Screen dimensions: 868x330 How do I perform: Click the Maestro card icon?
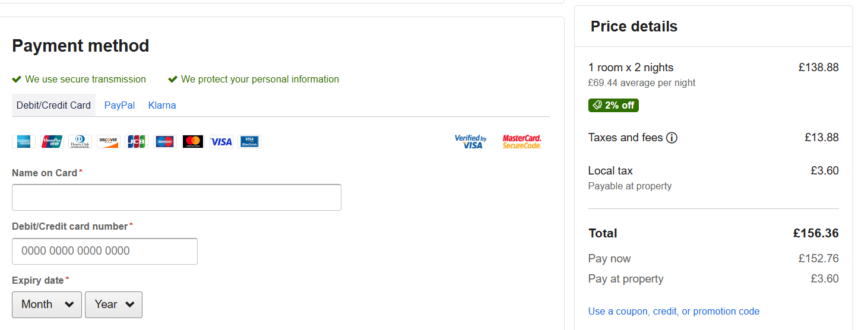(x=165, y=142)
